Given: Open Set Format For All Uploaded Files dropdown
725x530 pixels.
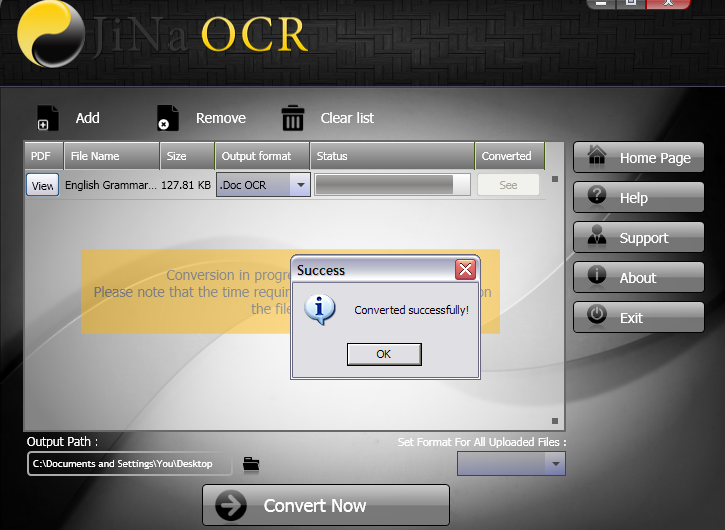Looking at the screenshot, I should coord(511,463).
